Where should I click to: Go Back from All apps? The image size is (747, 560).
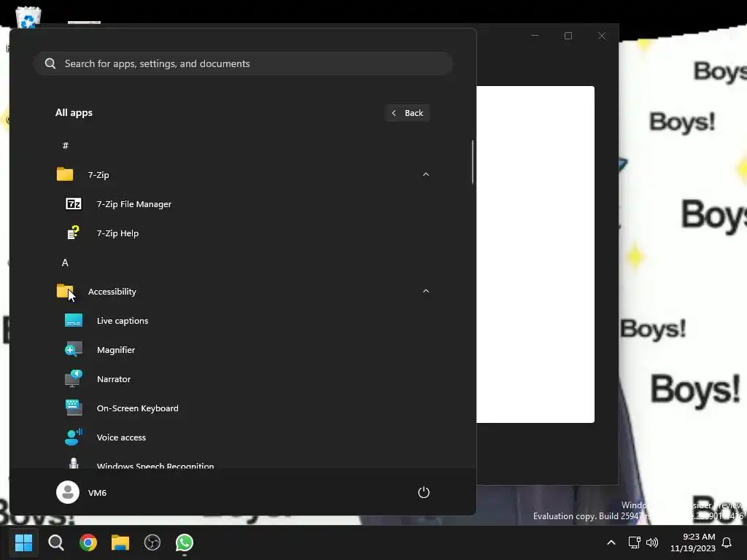pos(407,113)
